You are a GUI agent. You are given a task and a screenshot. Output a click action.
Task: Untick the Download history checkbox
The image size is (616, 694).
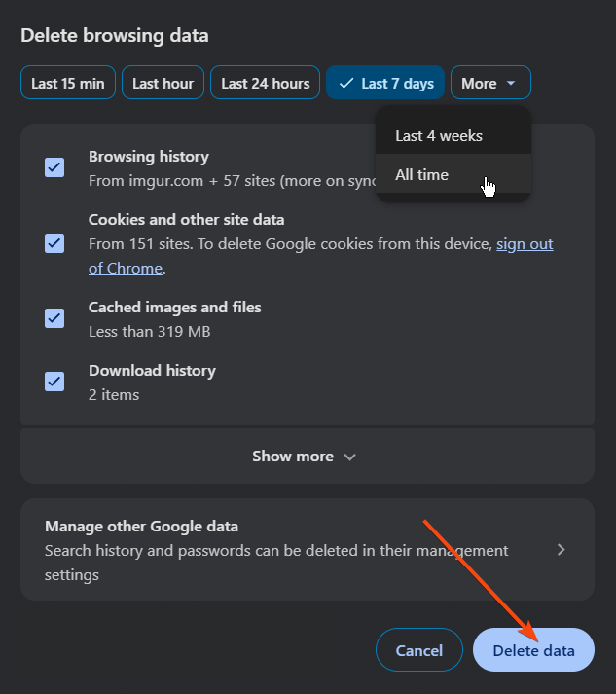pos(54,382)
